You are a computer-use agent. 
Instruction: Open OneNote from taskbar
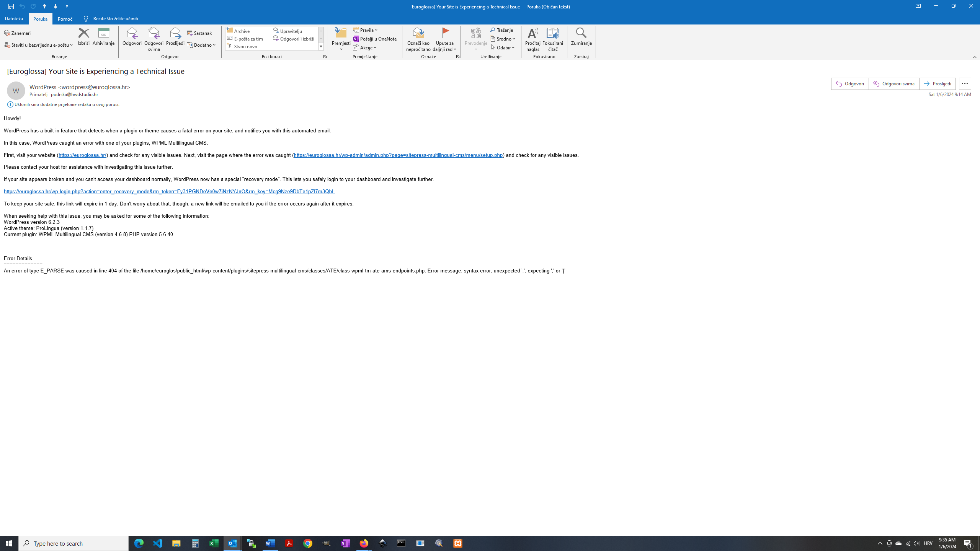click(345, 543)
